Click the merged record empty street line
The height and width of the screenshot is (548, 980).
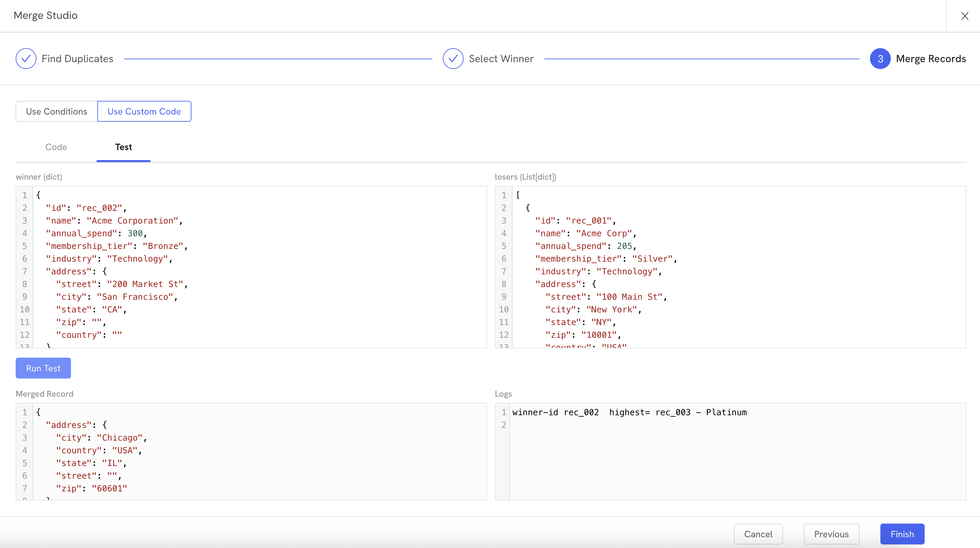point(89,476)
